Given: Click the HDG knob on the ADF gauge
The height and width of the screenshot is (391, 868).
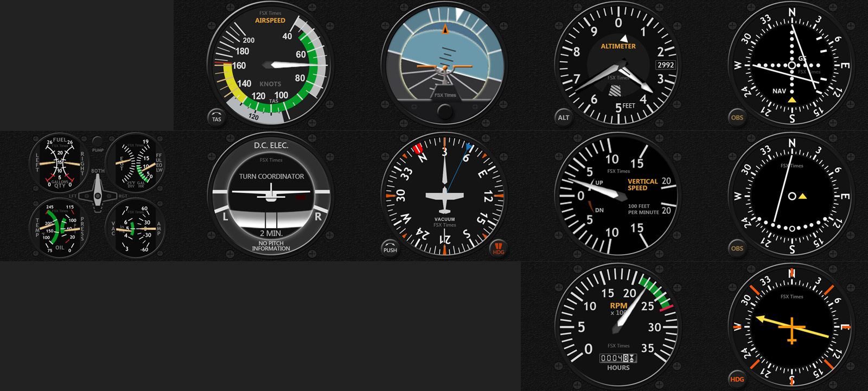Looking at the screenshot, I should pyautogui.click(x=737, y=379).
